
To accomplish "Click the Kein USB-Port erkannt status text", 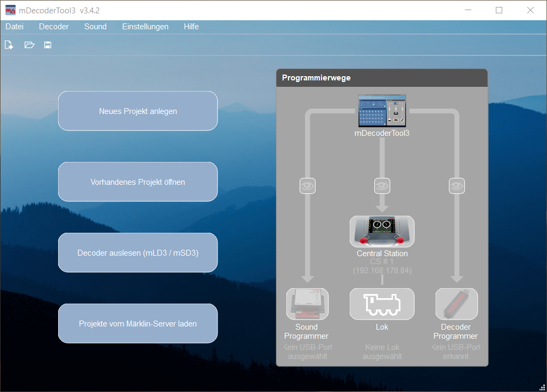I will (456, 352).
